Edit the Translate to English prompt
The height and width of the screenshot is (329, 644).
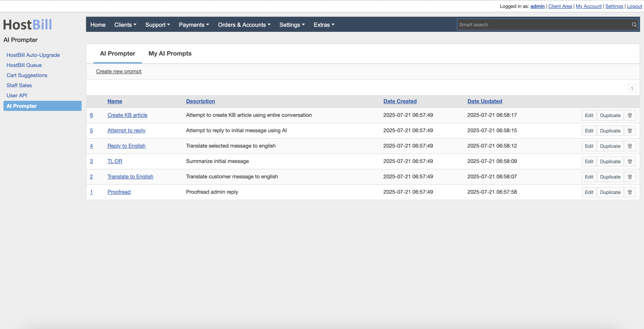click(x=589, y=177)
